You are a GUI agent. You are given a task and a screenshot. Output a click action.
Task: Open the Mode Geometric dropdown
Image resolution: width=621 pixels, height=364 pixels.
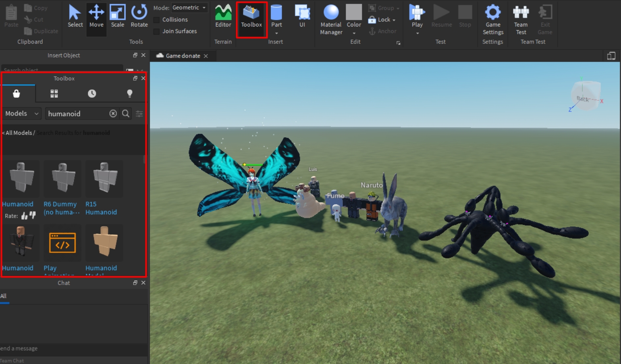coord(189,8)
